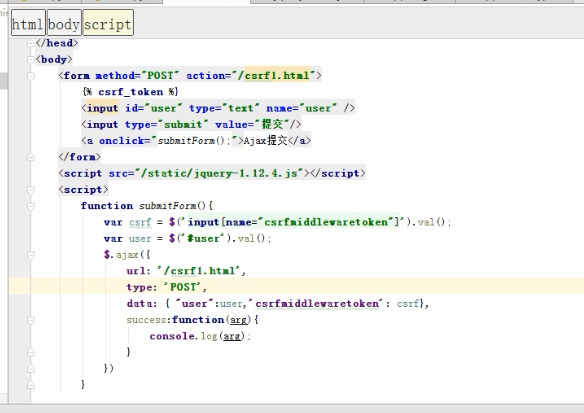Collapse the <body> fold marker
This screenshot has height=413, width=584.
pos(31,60)
